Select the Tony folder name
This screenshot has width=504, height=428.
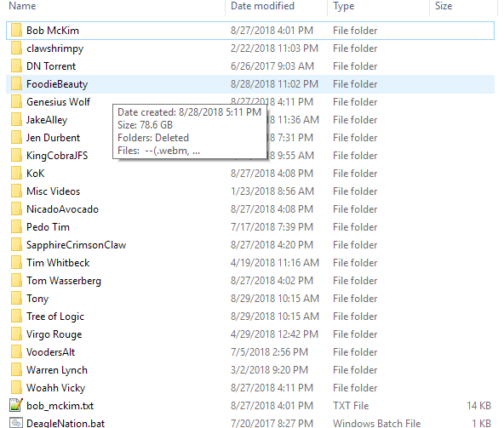[x=37, y=299]
